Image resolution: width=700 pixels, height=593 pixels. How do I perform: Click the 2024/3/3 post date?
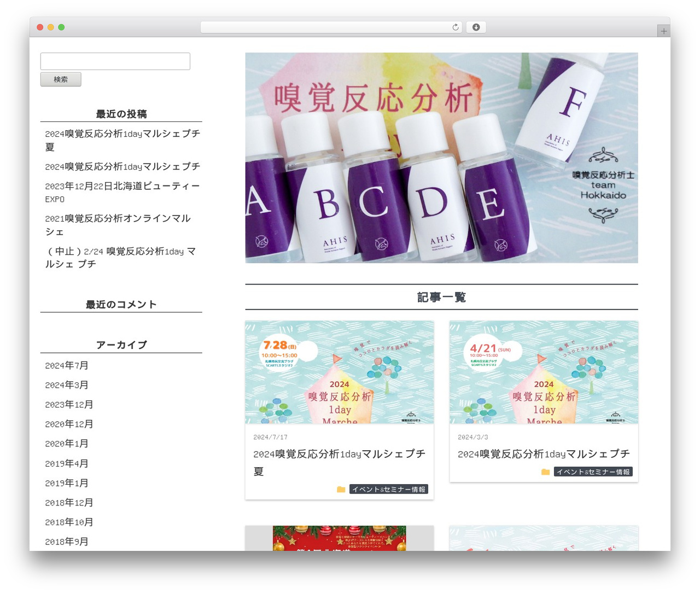coord(473,437)
